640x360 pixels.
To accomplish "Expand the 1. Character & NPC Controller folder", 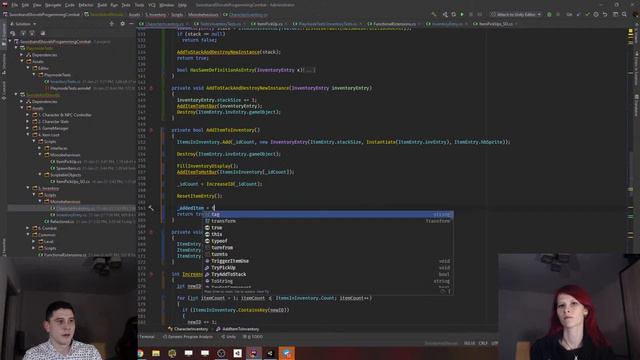I will (28, 115).
